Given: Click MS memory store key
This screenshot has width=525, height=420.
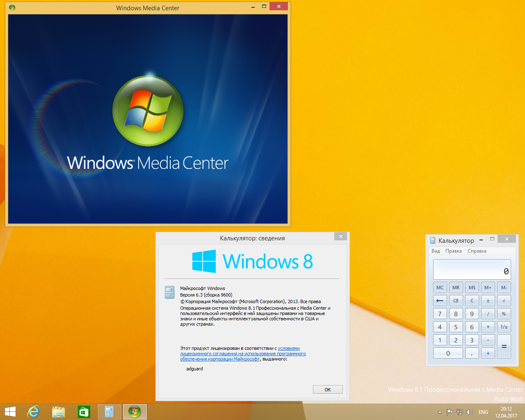Looking at the screenshot, I should [472, 288].
